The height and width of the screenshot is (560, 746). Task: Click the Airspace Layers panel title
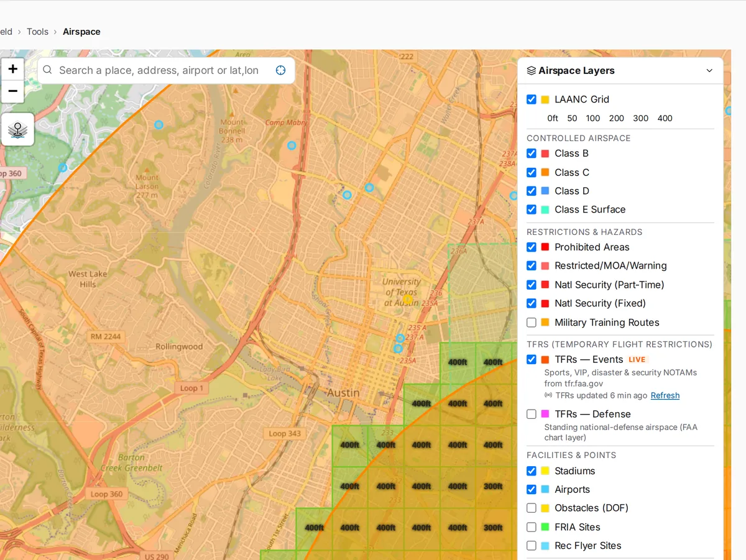(x=576, y=71)
